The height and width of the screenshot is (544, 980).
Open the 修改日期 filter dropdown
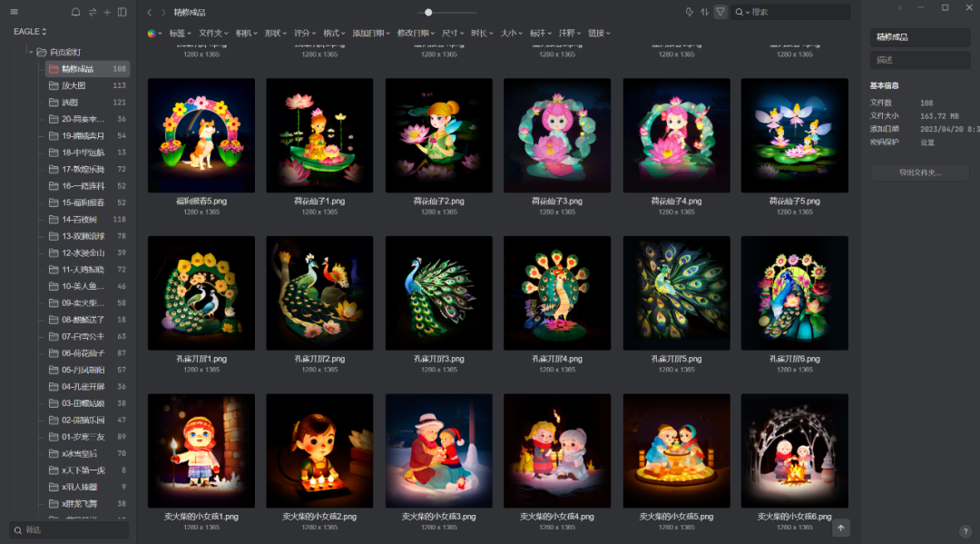pos(416,33)
